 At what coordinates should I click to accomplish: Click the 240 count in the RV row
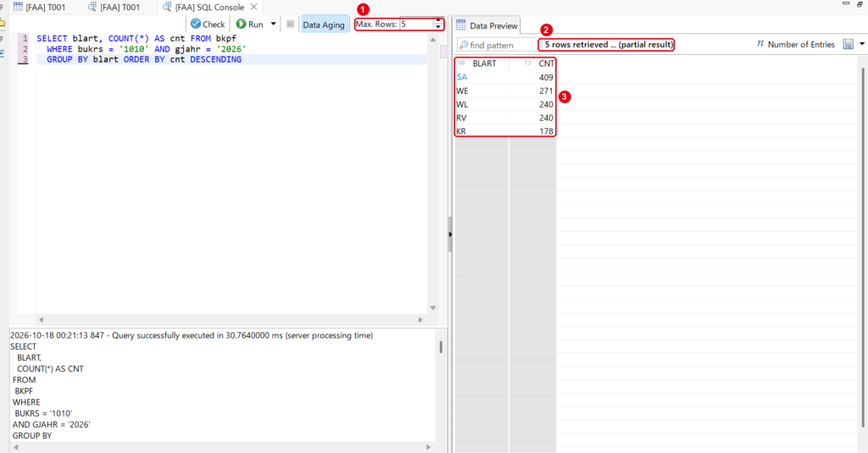(532, 118)
